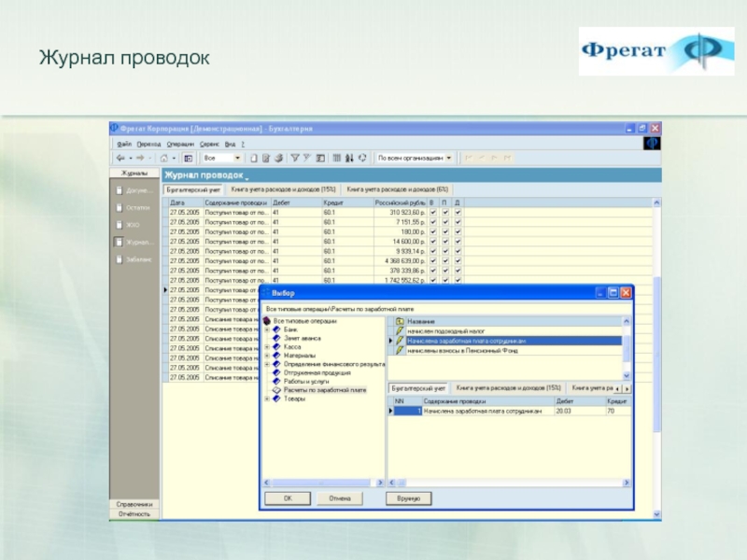
Task: Open the ЖХО item in the sidebar
Action: click(x=129, y=225)
